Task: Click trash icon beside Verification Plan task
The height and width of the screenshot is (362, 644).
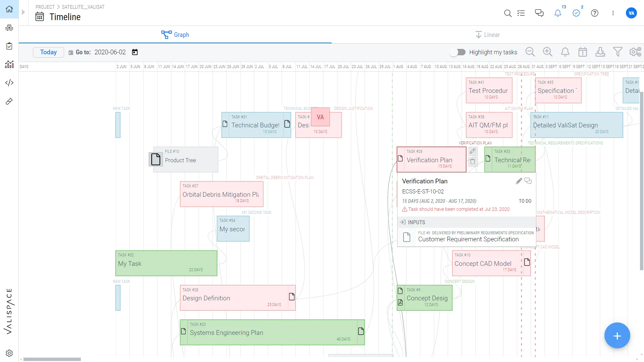Action: [x=473, y=162]
